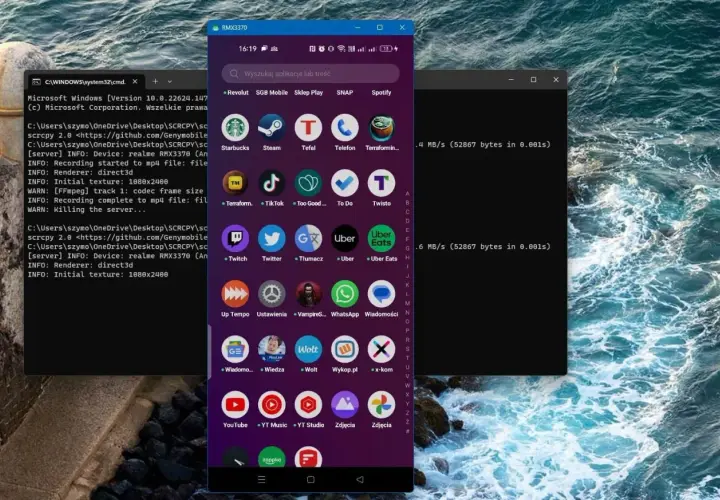Open the WhatsApp app

point(345,294)
